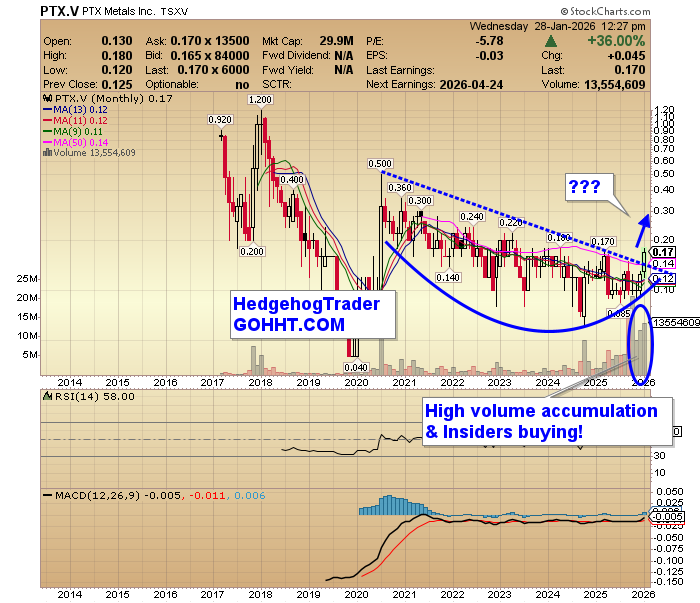Click the P/E value -5.78
Viewport: 700px width, 603px height.
[490, 41]
